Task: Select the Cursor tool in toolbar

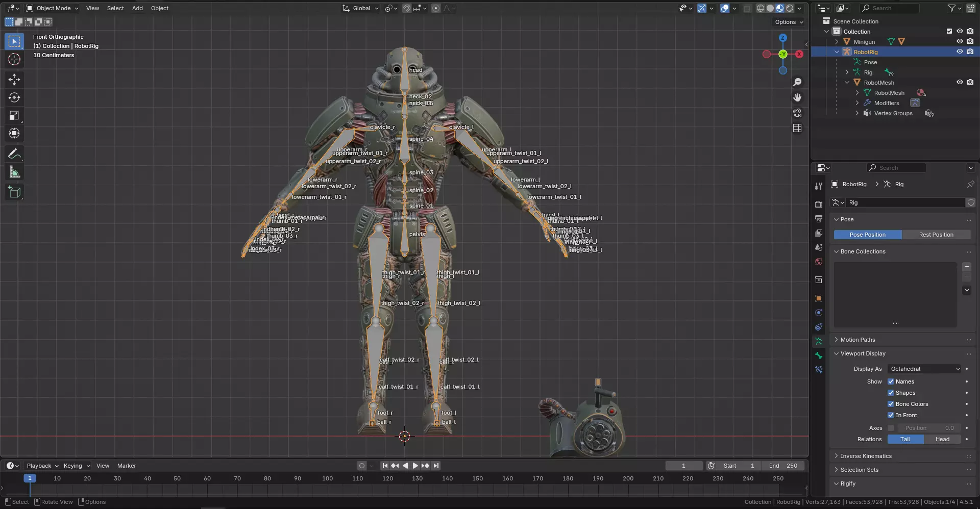Action: pos(14,59)
